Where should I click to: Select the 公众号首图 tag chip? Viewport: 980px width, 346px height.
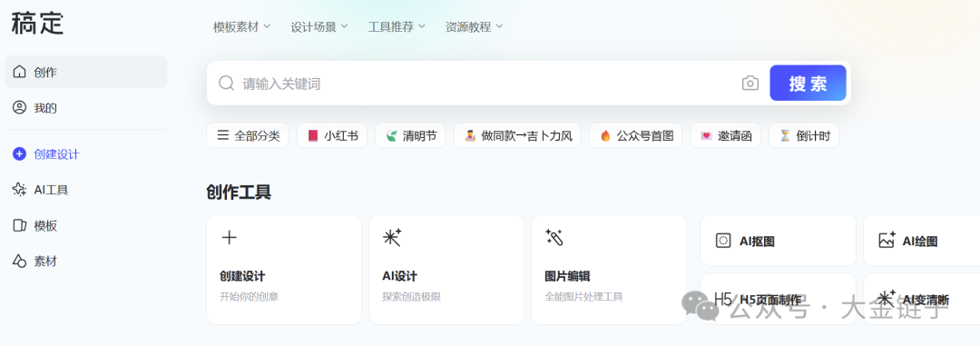coord(635,135)
